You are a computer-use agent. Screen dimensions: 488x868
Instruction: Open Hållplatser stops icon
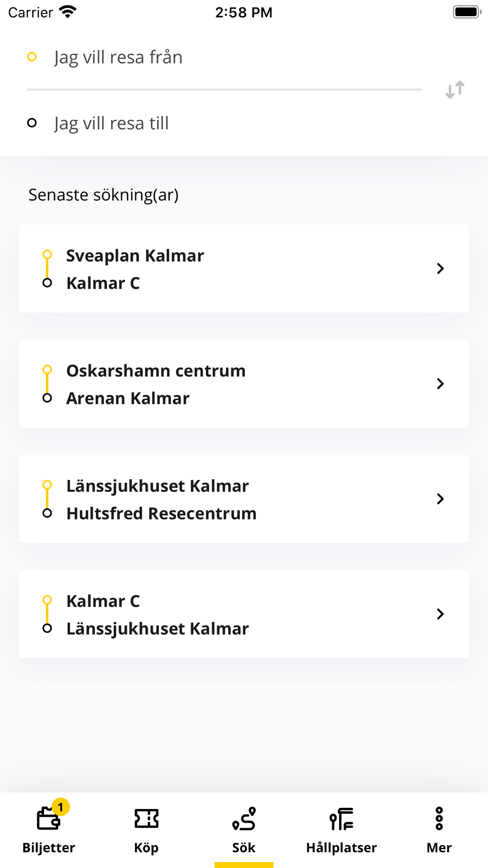coord(341,818)
